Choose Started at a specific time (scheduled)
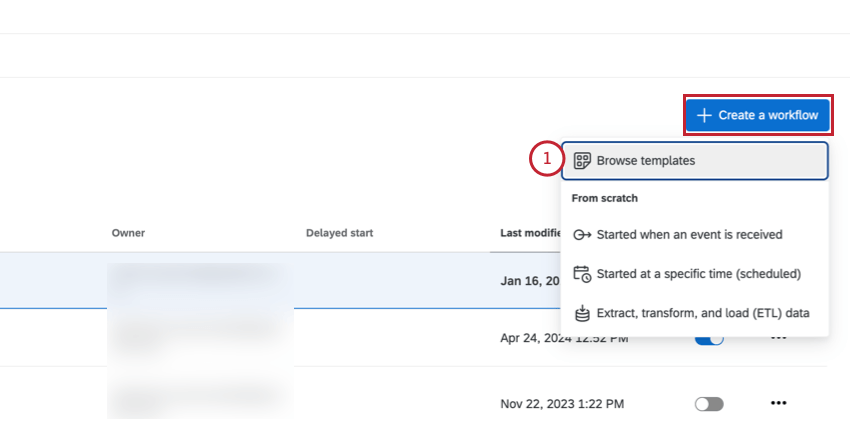 (698, 274)
